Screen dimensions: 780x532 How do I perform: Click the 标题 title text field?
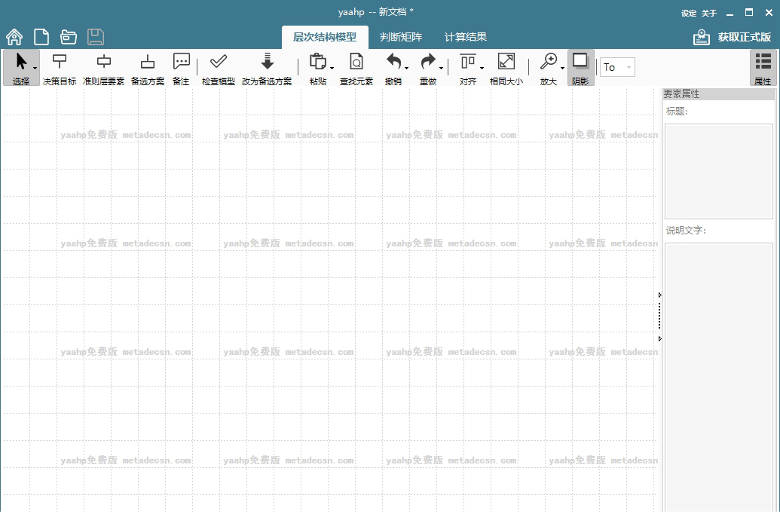(718, 171)
